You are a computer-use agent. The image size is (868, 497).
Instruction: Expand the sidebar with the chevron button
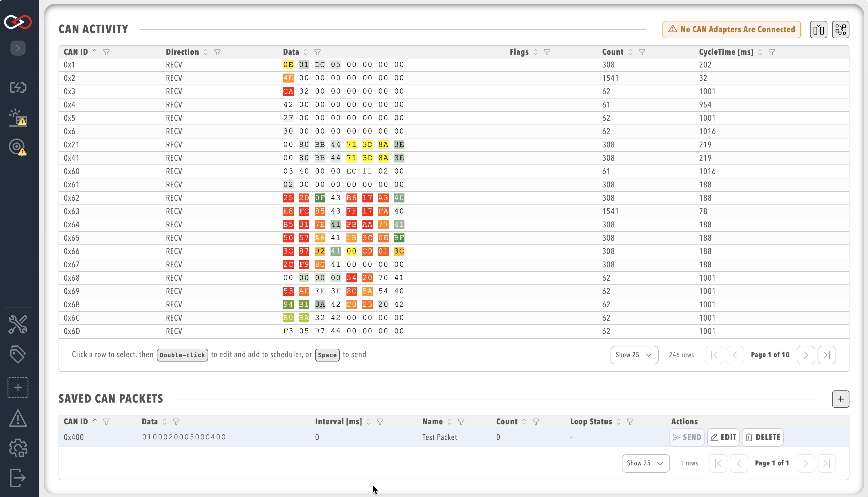[x=18, y=48]
